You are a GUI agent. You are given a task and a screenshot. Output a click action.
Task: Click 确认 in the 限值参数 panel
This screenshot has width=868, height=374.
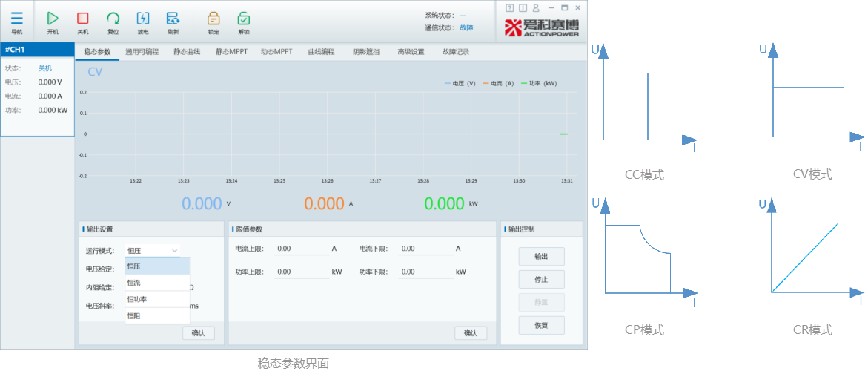pyautogui.click(x=471, y=333)
